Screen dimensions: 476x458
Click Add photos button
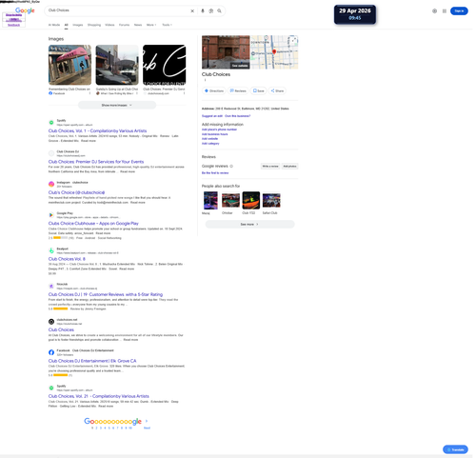click(x=289, y=166)
